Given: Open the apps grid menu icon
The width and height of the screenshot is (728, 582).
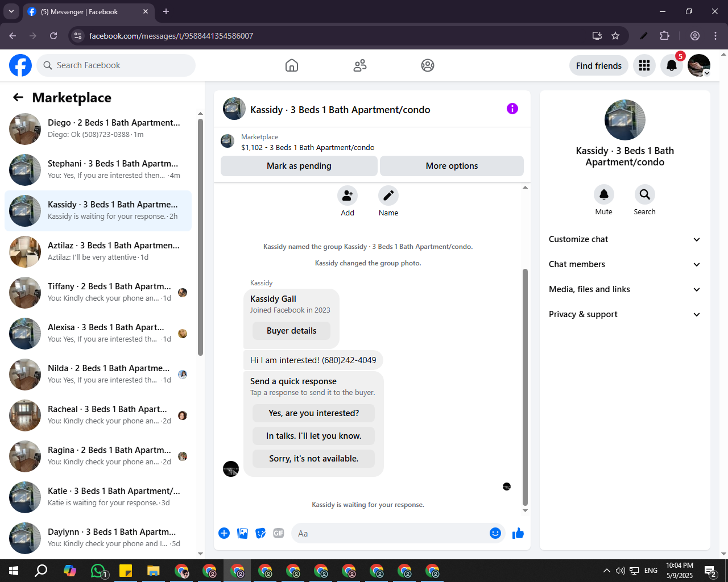Looking at the screenshot, I should click(644, 65).
